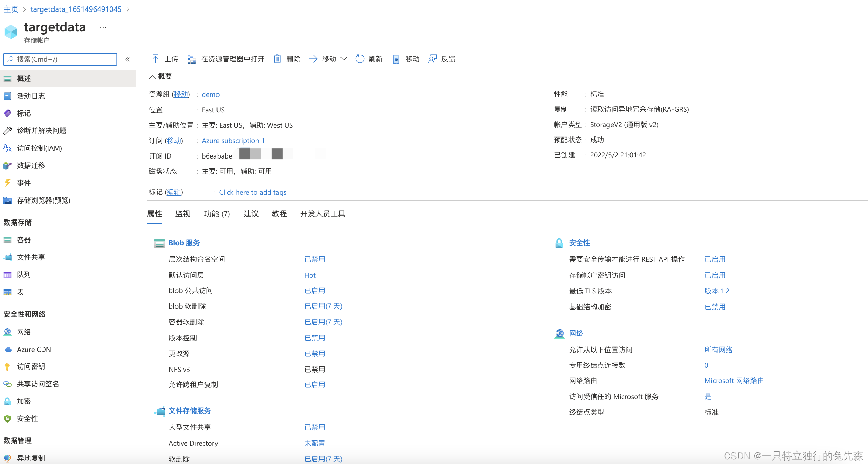868x464 pixels.
Task: Click 已启用(7 天) for blob 软删除
Action: tap(323, 306)
